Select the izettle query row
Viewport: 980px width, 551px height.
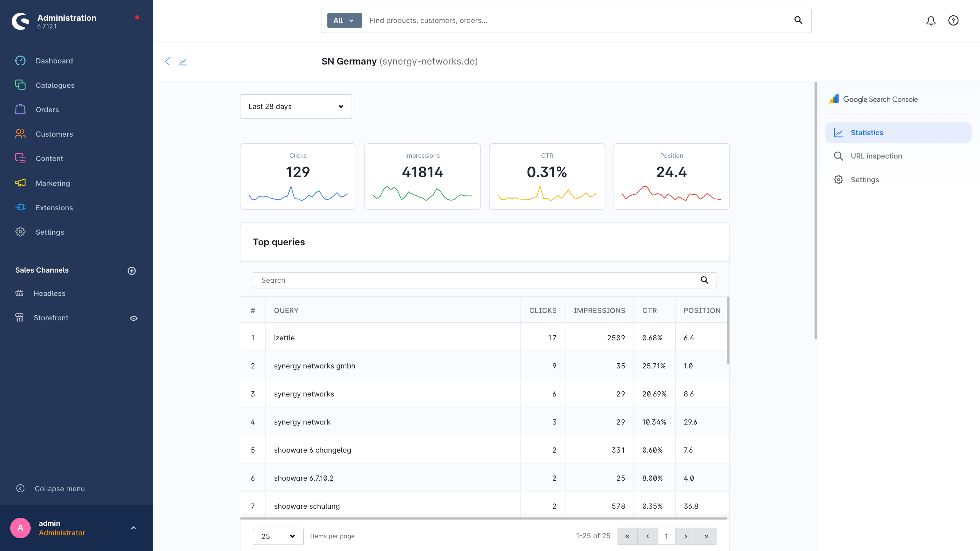(485, 337)
